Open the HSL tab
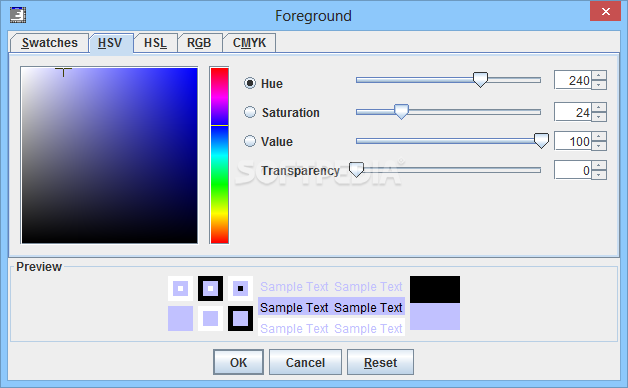Viewport: 628px width, 388px height. [x=155, y=42]
